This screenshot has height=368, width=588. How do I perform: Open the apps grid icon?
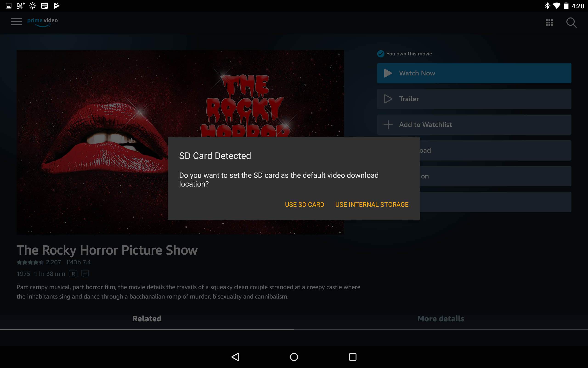[x=549, y=23]
